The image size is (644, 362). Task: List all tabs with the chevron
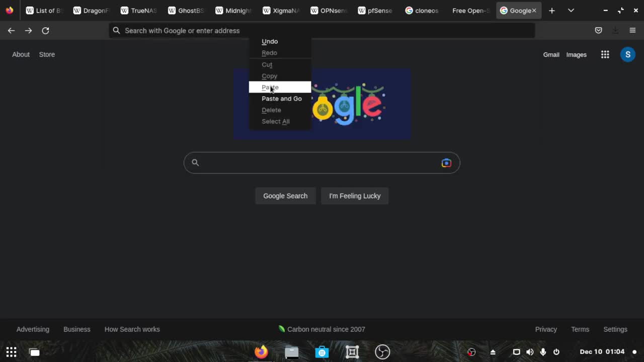[x=571, y=11]
